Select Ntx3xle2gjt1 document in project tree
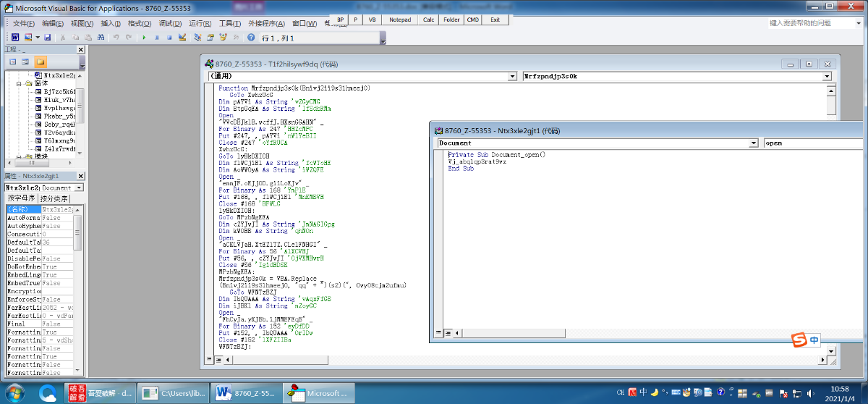Viewport: 868px width, 404px height. (55, 75)
